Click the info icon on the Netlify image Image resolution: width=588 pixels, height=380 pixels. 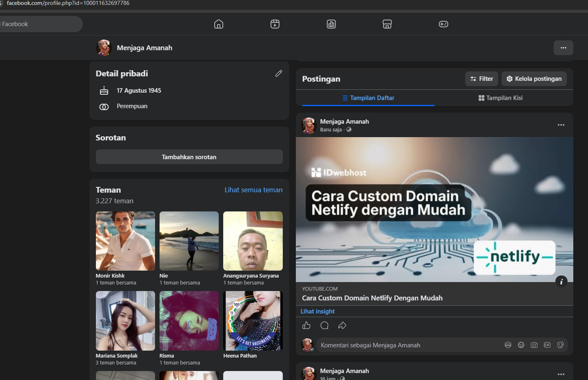(x=561, y=281)
